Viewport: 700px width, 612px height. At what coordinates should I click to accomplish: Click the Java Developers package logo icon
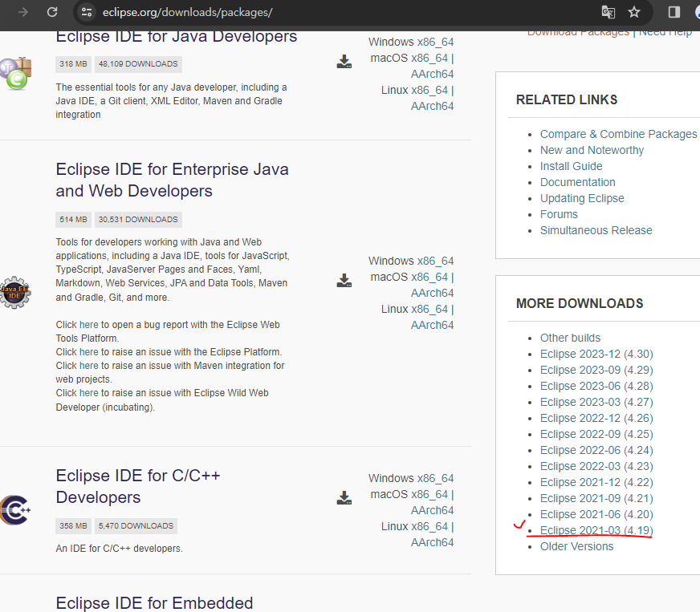pos(15,73)
